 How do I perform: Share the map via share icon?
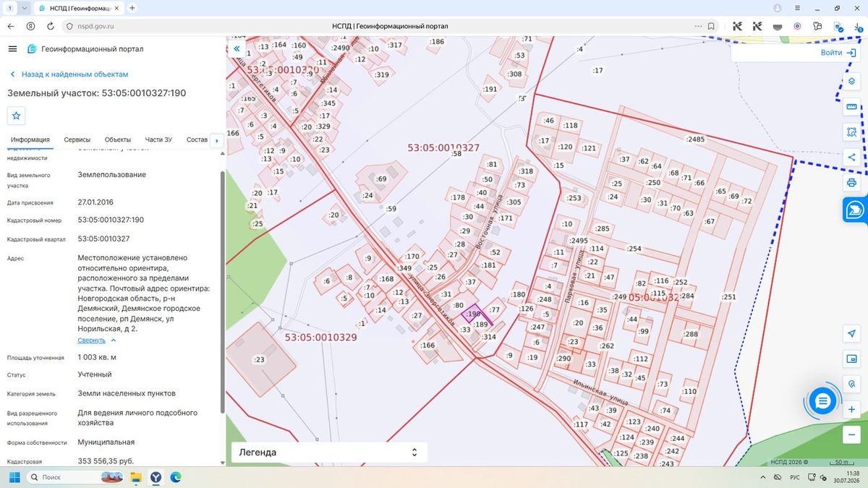(851, 157)
